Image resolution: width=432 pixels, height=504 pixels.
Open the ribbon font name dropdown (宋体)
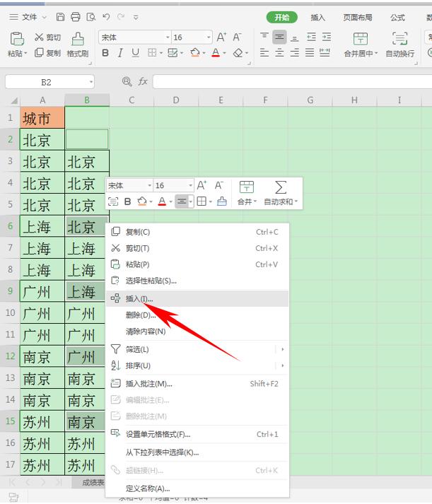pyautogui.click(x=168, y=37)
